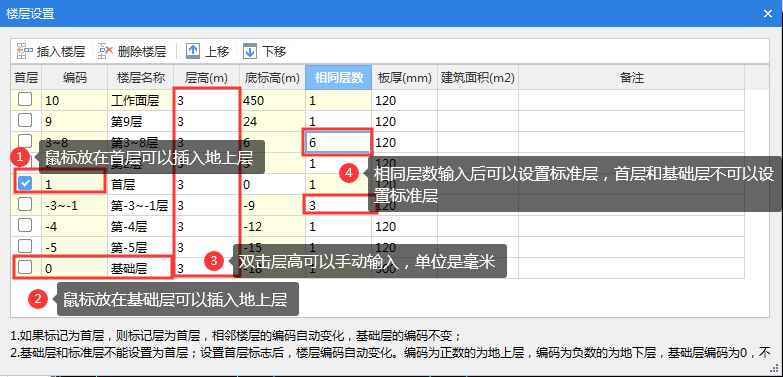The width and height of the screenshot is (783, 377).
Task: Click the 层高(m) column header
Action: (x=206, y=77)
